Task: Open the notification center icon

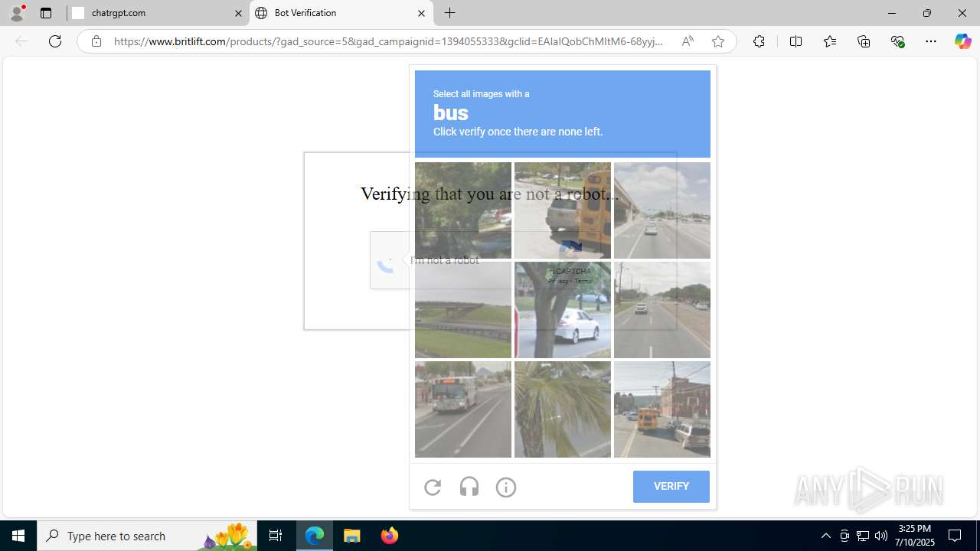Action: pos(955,536)
